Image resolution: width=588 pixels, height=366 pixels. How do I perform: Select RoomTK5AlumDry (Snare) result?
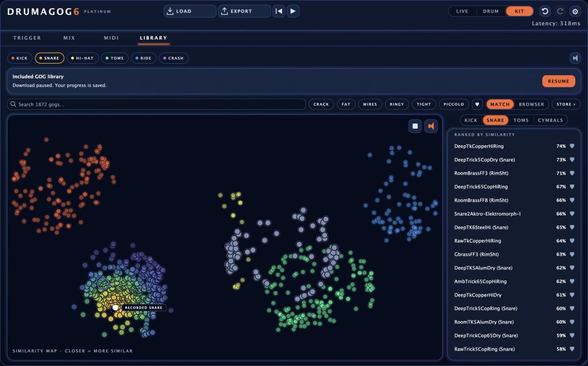coord(514,322)
